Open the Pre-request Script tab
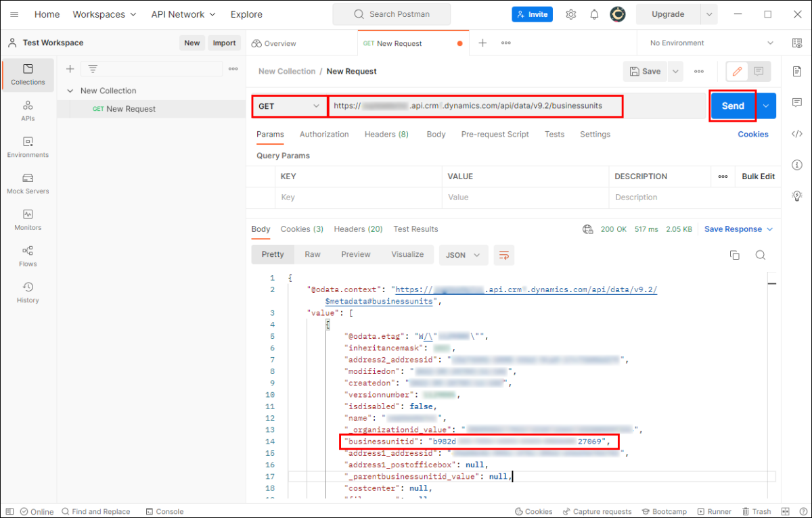Viewport: 812px width, 518px height. (x=495, y=134)
